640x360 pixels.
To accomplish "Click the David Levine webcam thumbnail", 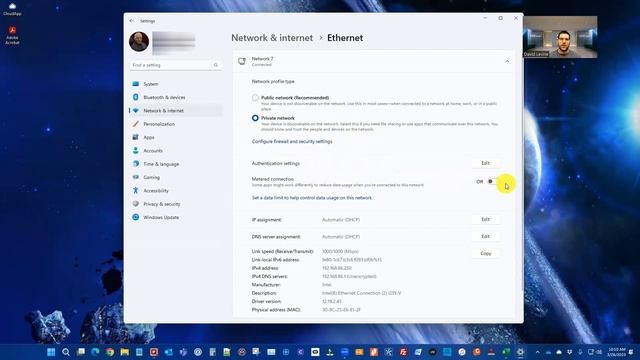I will click(x=560, y=37).
